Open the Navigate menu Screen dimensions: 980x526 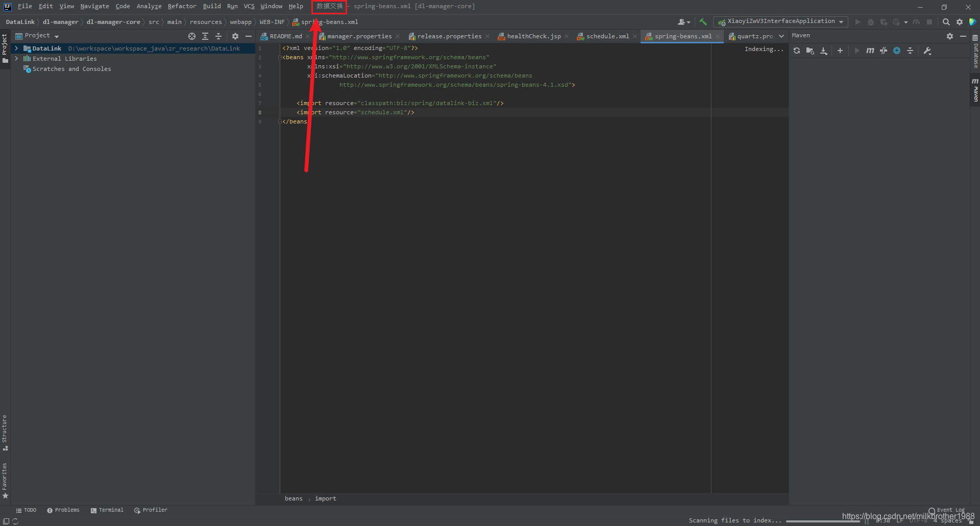[94, 6]
